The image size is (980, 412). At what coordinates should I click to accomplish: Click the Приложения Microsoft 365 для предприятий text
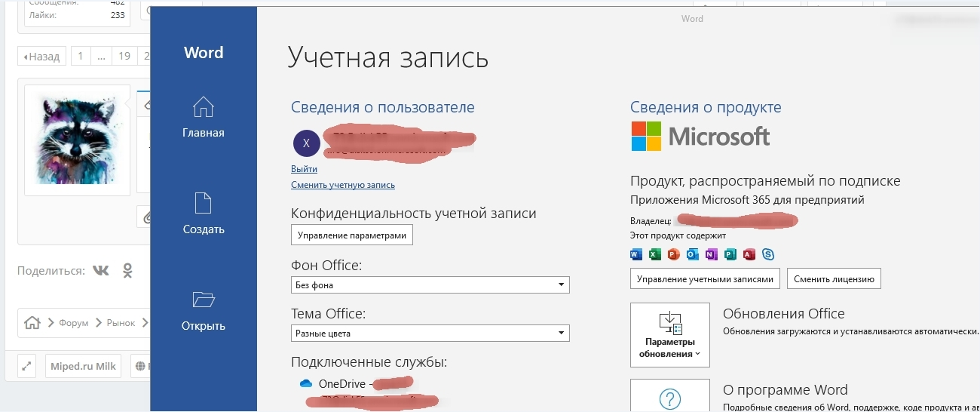pos(747,200)
